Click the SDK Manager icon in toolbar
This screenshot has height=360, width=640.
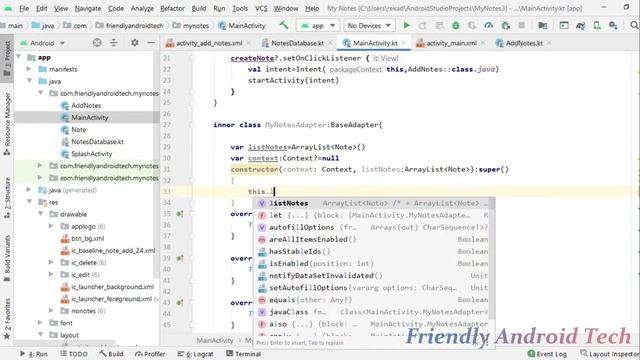click(x=613, y=25)
